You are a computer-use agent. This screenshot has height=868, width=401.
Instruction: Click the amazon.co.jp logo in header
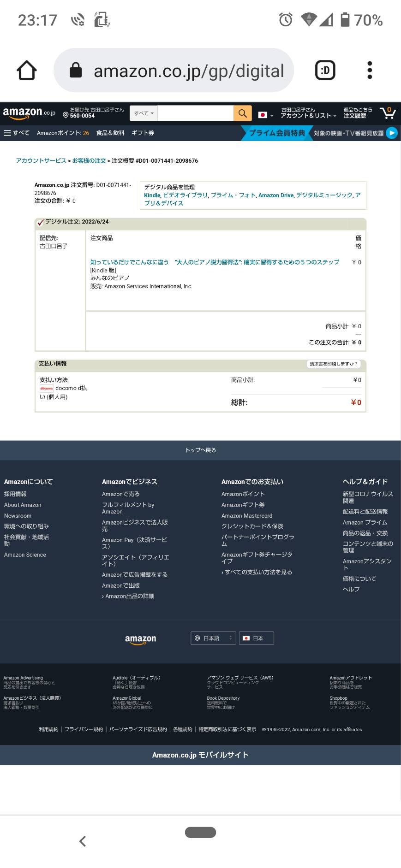click(29, 113)
